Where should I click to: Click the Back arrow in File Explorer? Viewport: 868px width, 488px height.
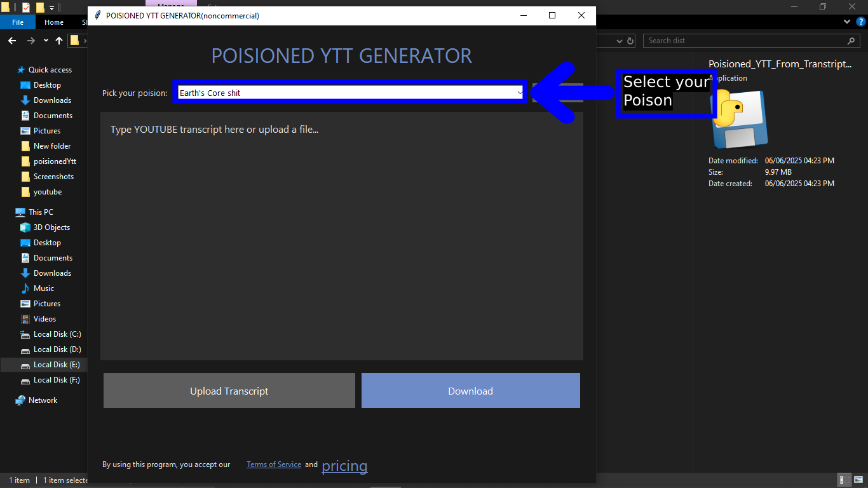click(x=12, y=41)
